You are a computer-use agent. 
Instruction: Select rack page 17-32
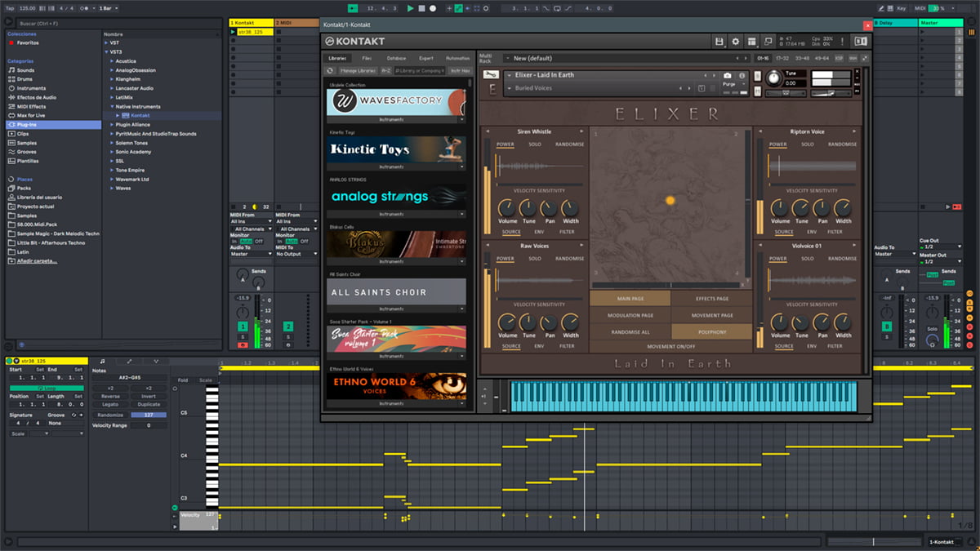(783, 58)
